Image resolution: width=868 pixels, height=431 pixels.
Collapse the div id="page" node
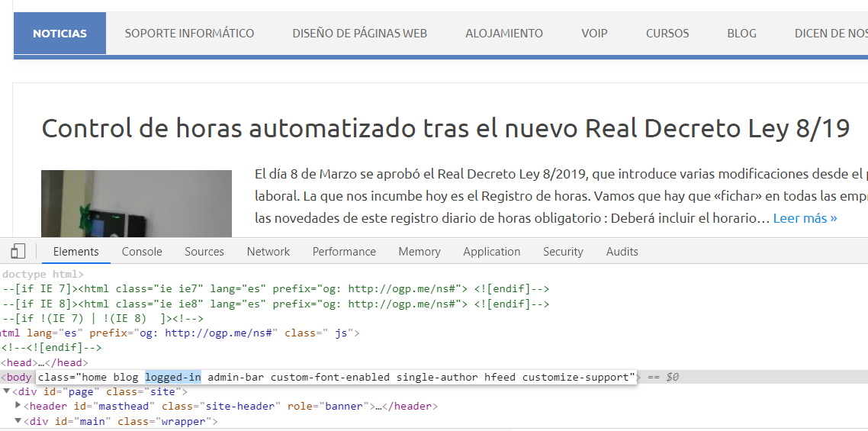point(7,391)
